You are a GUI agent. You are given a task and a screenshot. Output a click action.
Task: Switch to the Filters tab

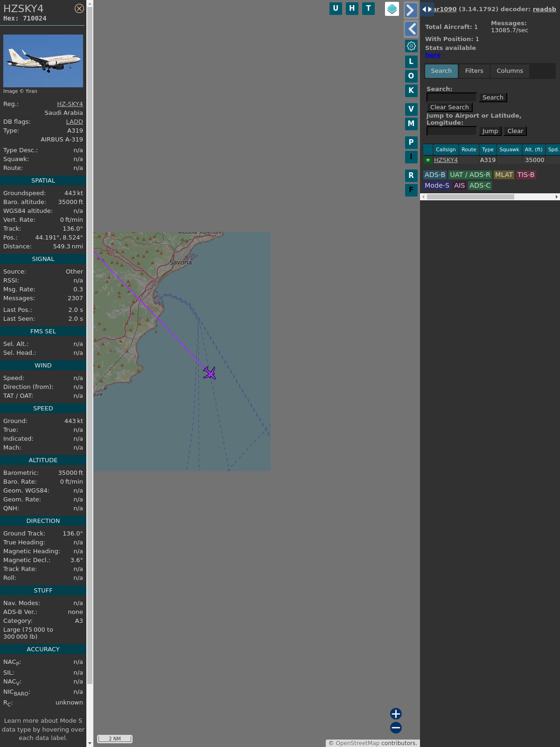tap(474, 71)
